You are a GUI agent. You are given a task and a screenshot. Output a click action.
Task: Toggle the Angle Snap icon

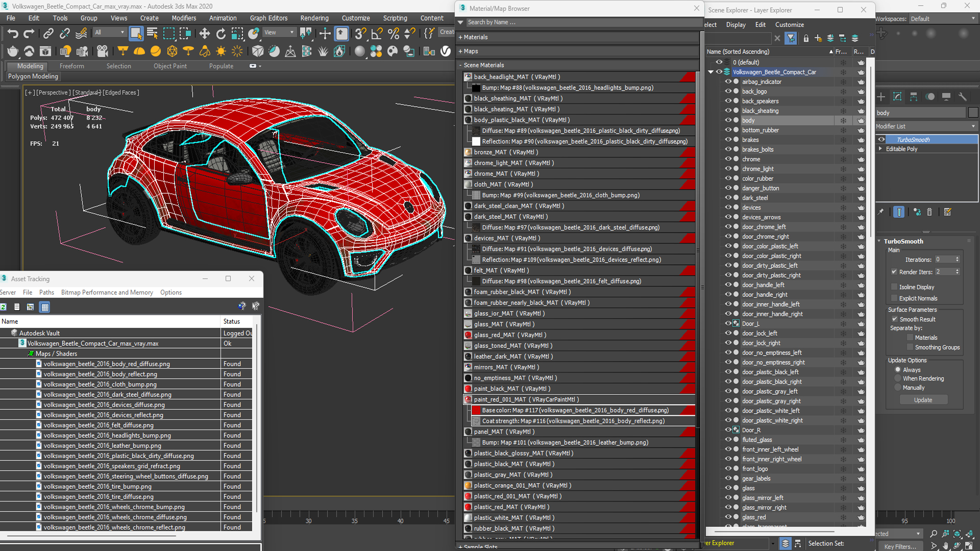(x=377, y=34)
